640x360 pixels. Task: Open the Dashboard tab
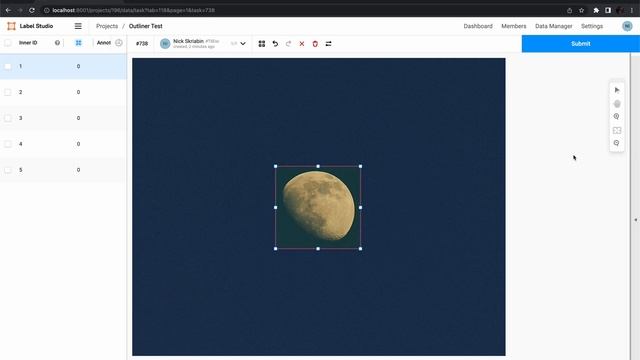(478, 26)
